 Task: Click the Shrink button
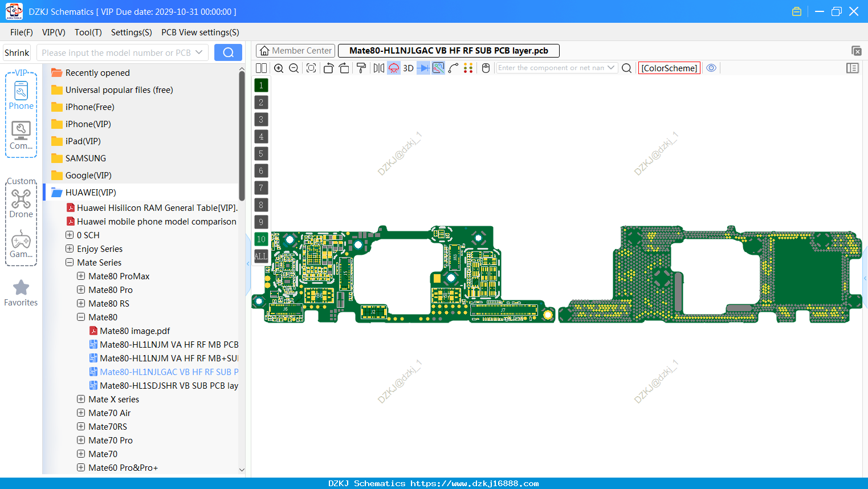coord(17,52)
